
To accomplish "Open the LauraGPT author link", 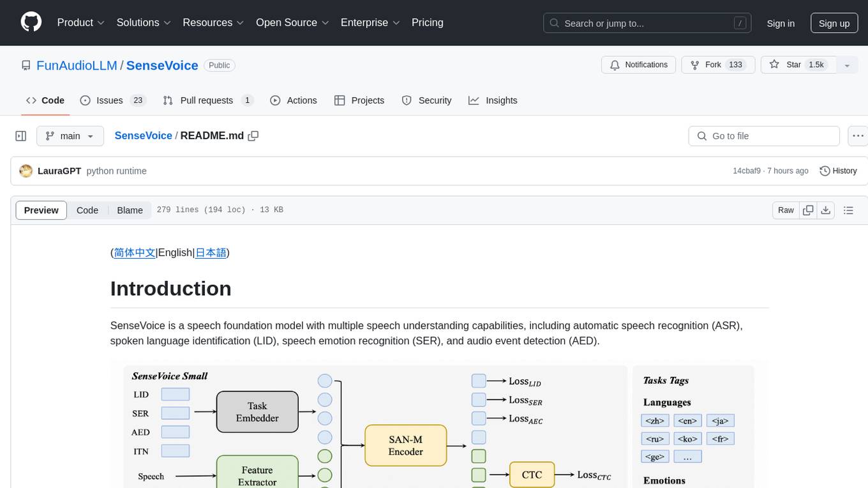I will coord(59,171).
